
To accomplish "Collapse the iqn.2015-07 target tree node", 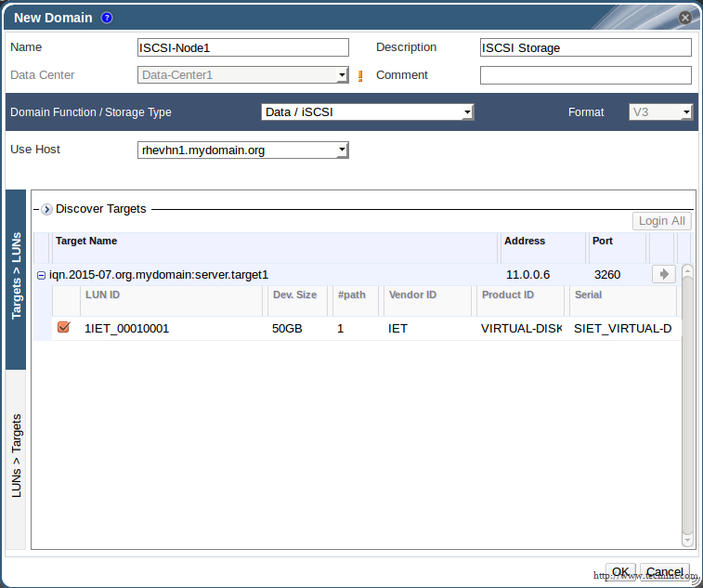I will coord(41,275).
